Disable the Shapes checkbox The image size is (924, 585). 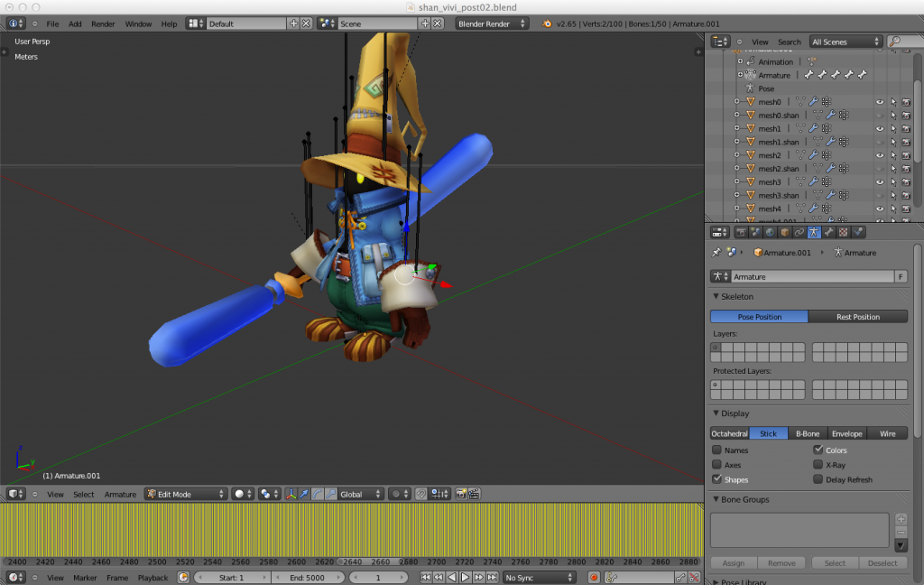pyautogui.click(x=716, y=478)
